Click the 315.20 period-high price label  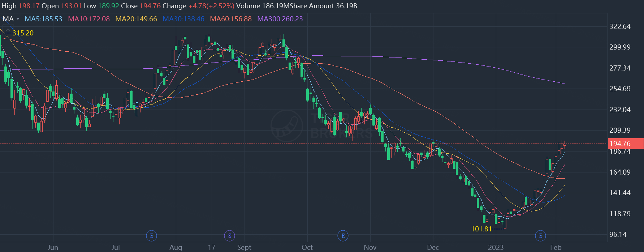[x=23, y=33]
